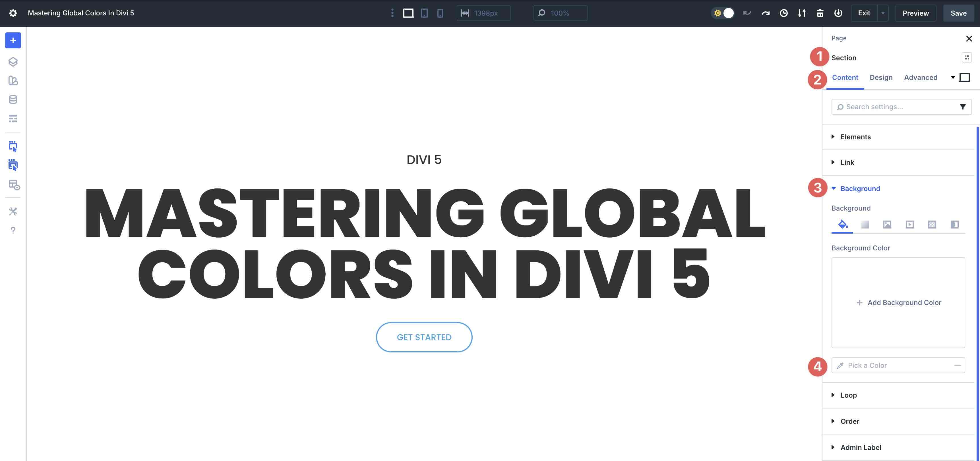Switch to phone preview mode
This screenshot has width=980, height=461.
440,13
